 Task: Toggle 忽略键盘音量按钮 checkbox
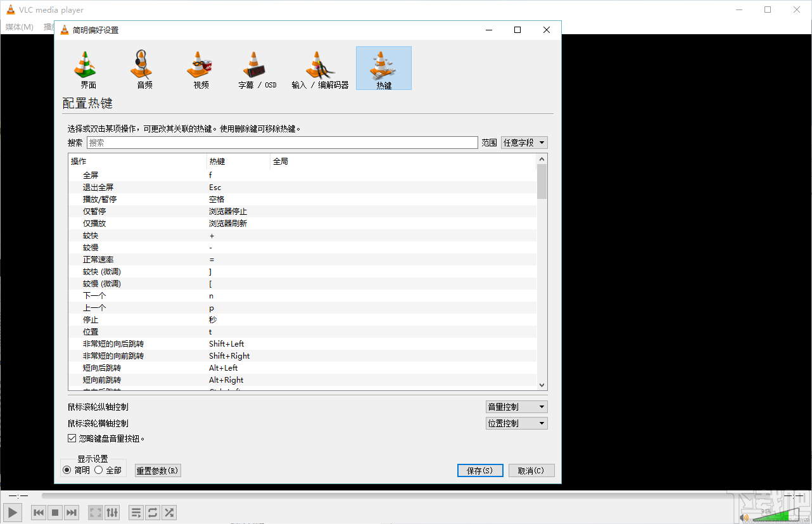point(72,437)
